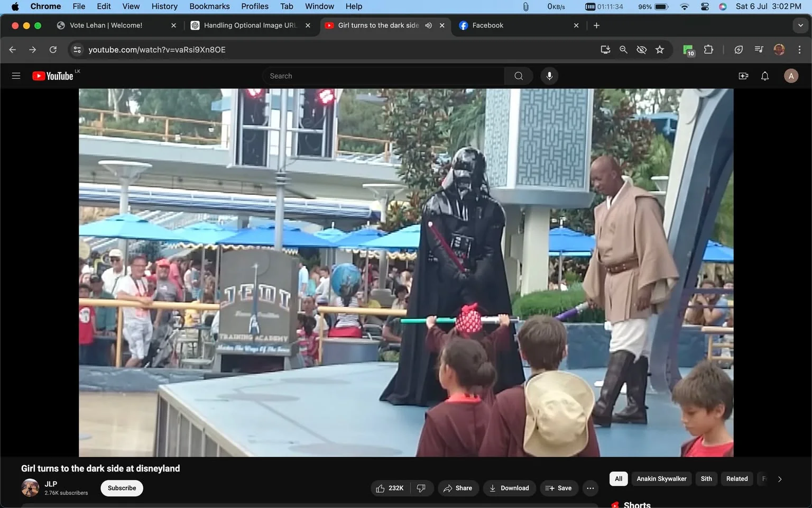The width and height of the screenshot is (812, 508).
Task: Reload the YouTube page
Action: point(53,49)
